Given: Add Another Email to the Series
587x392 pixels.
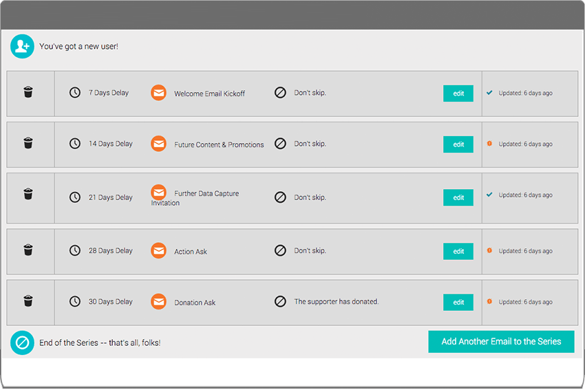Looking at the screenshot, I should [501, 342].
